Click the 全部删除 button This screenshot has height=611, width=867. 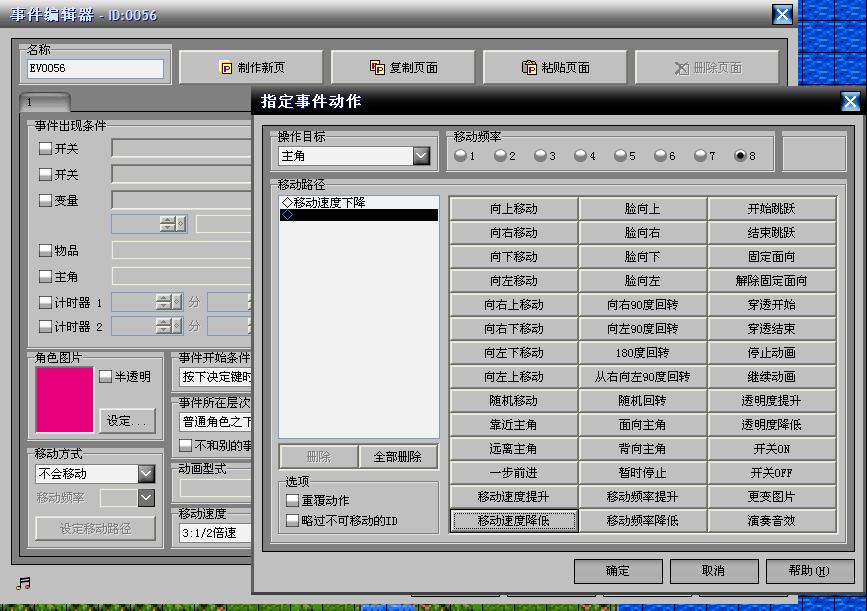pos(398,457)
